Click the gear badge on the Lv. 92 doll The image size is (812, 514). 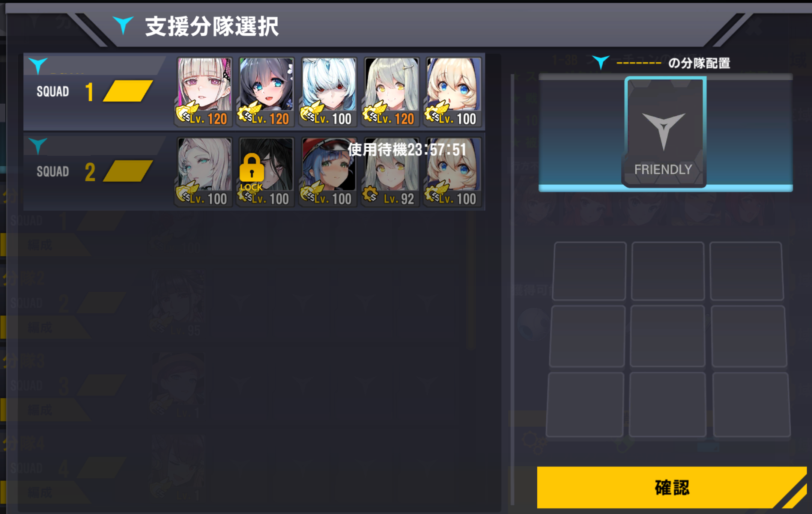370,194
